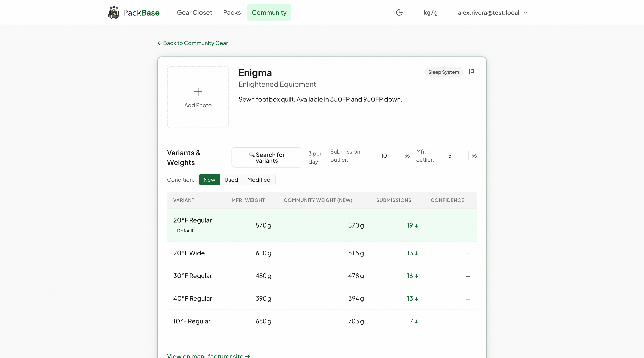Click the Search for variants button
644x358 pixels.
[x=267, y=157]
